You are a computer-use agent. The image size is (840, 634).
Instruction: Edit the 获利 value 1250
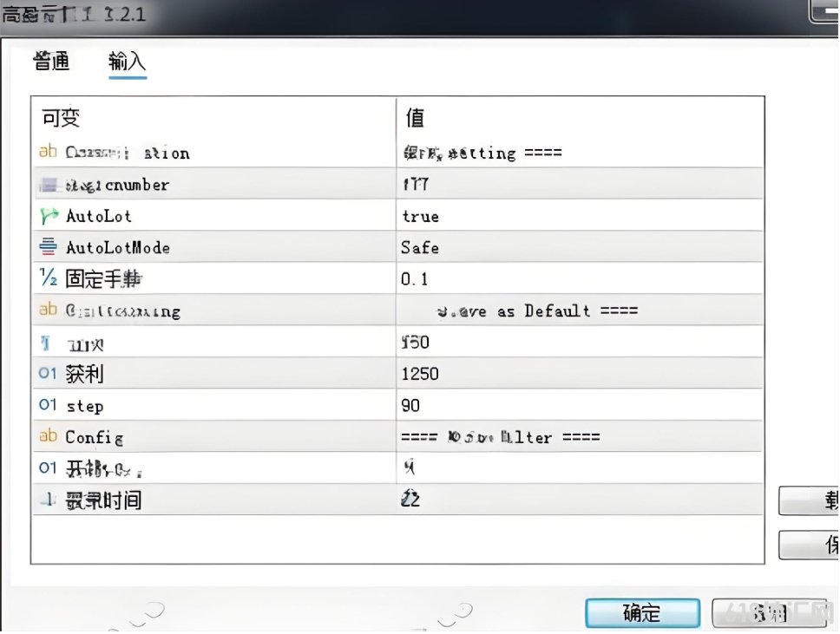pos(580,373)
